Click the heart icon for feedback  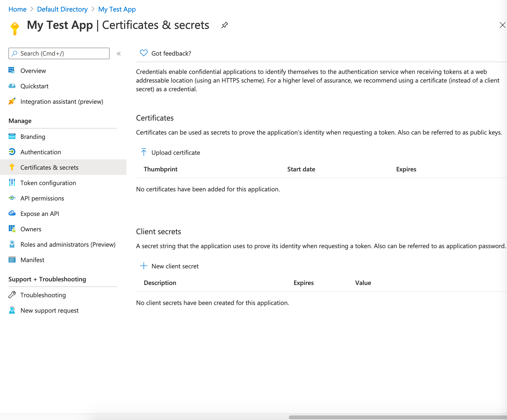(x=143, y=53)
